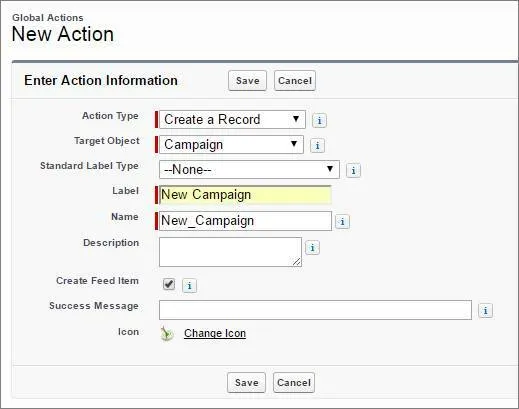
Task: Click the Enter Action Information heading
Action: point(101,80)
